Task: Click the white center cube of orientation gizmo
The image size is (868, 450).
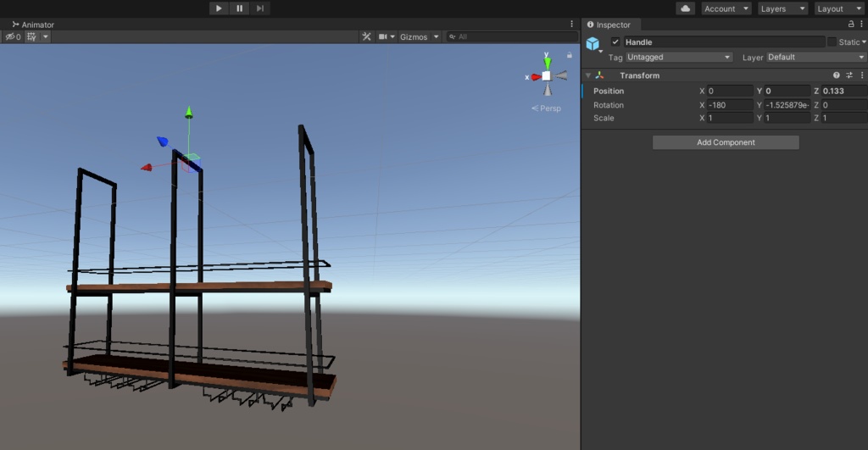Action: click(547, 75)
